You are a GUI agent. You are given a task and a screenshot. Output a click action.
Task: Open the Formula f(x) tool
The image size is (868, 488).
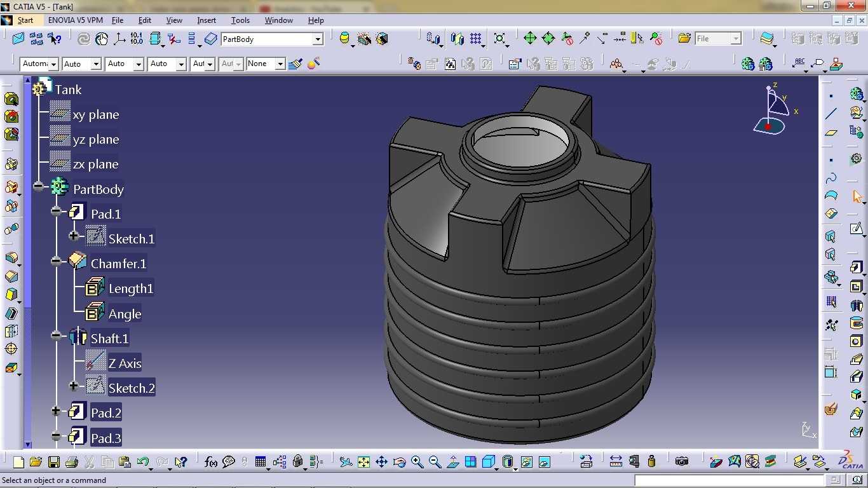tap(211, 462)
